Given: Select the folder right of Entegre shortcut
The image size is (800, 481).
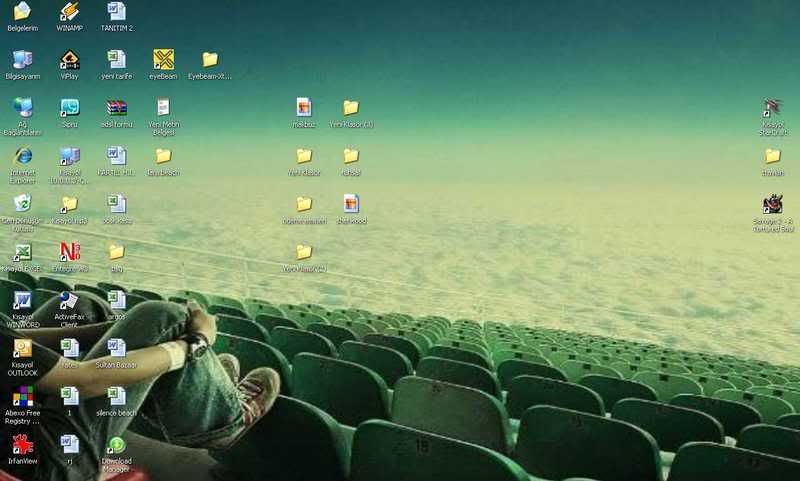Looking at the screenshot, I should (x=116, y=251).
